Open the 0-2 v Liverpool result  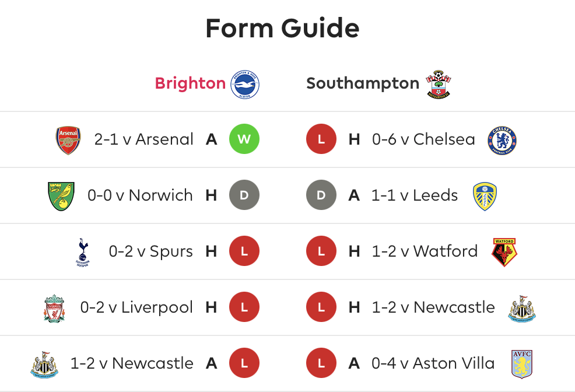coord(136,307)
